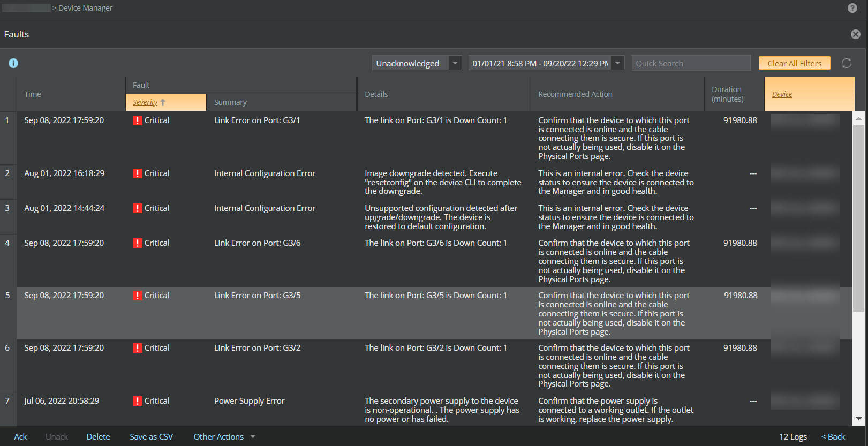This screenshot has height=446, width=868.
Task: Click the blue information icon
Action: coord(13,63)
